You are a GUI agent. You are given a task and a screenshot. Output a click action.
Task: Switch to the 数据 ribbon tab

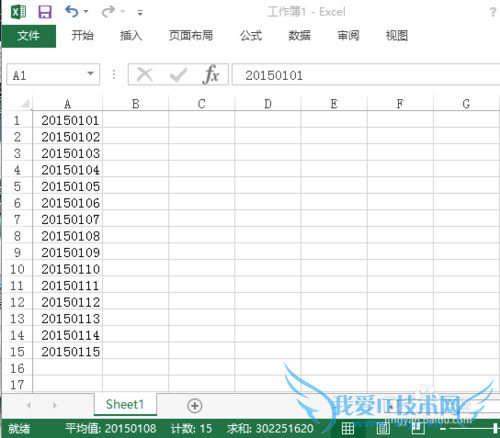(x=299, y=35)
